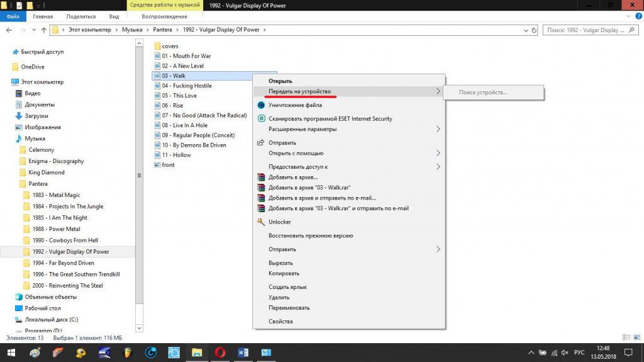Switch to the large icons view
The width and height of the screenshot is (644, 362).
pyautogui.click(x=636, y=337)
